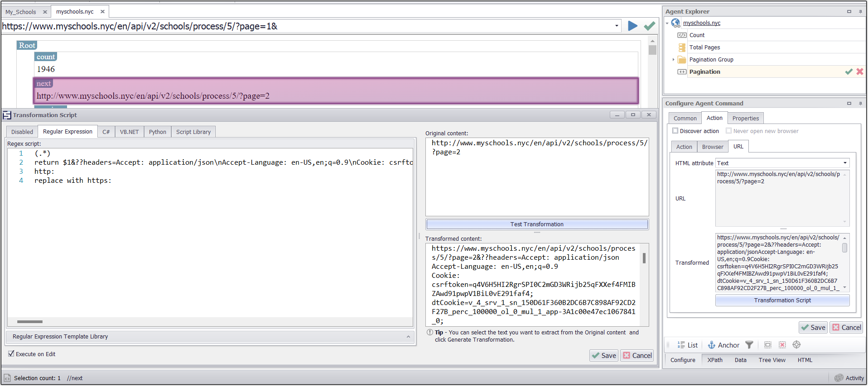
Task: Expand the Regular Expression Template Library
Action: point(408,337)
